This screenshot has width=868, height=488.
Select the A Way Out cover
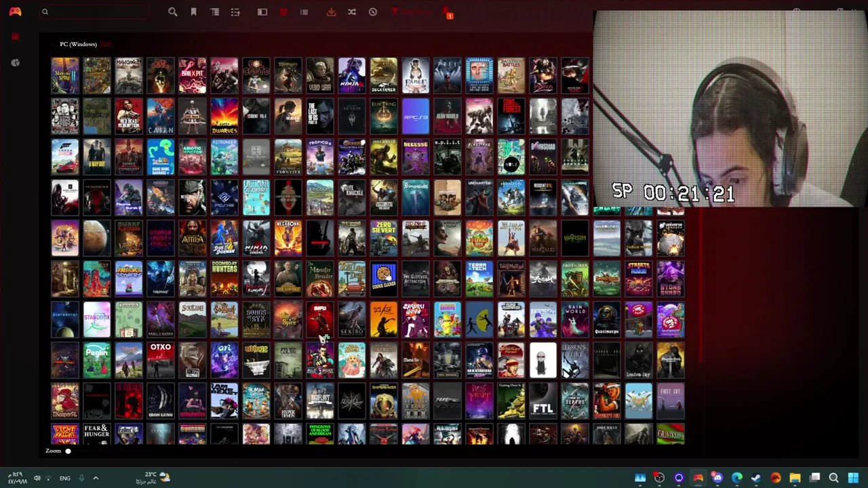click(x=97, y=157)
